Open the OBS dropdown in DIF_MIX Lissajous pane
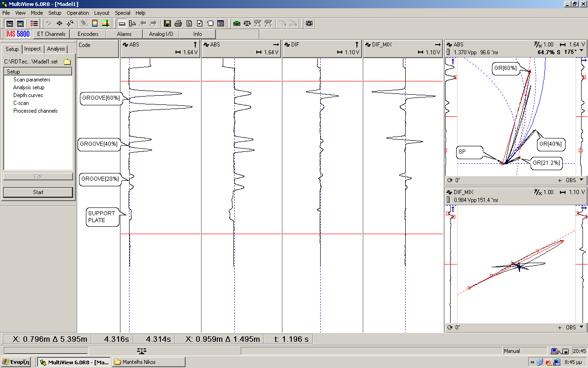The image size is (588, 368). point(574,328)
